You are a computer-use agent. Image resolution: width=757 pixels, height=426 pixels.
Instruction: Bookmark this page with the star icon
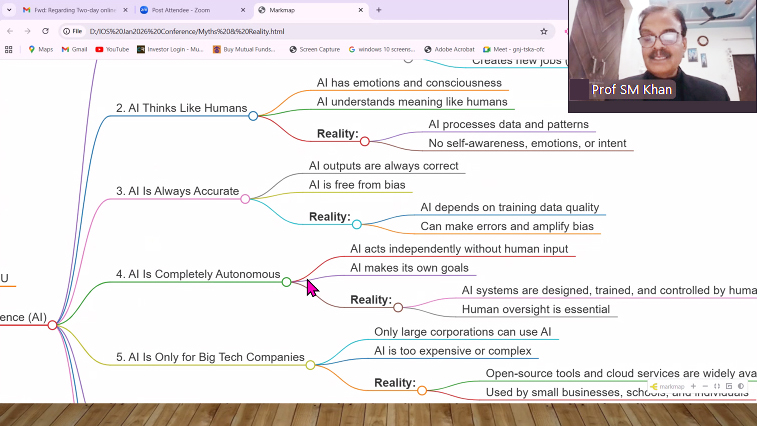pos(543,31)
